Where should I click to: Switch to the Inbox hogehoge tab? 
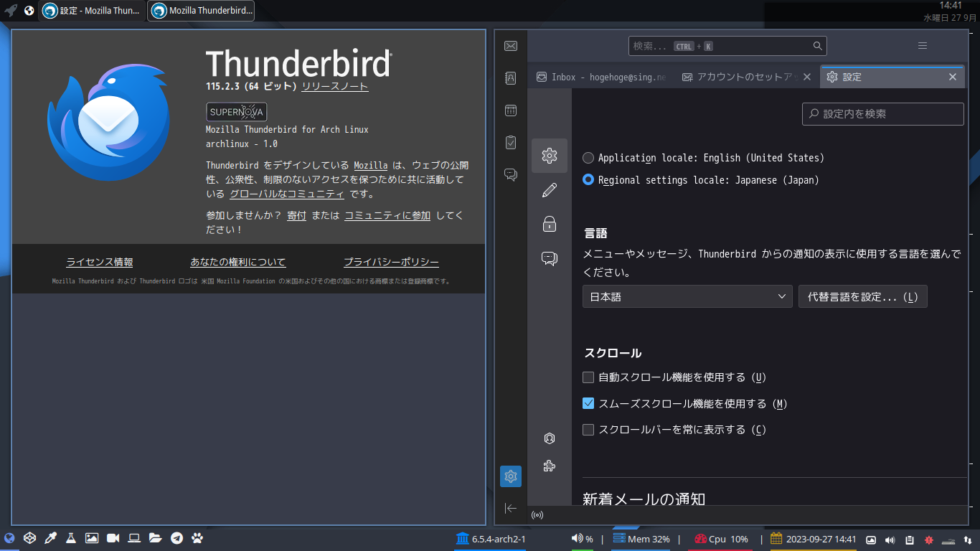pyautogui.click(x=601, y=77)
